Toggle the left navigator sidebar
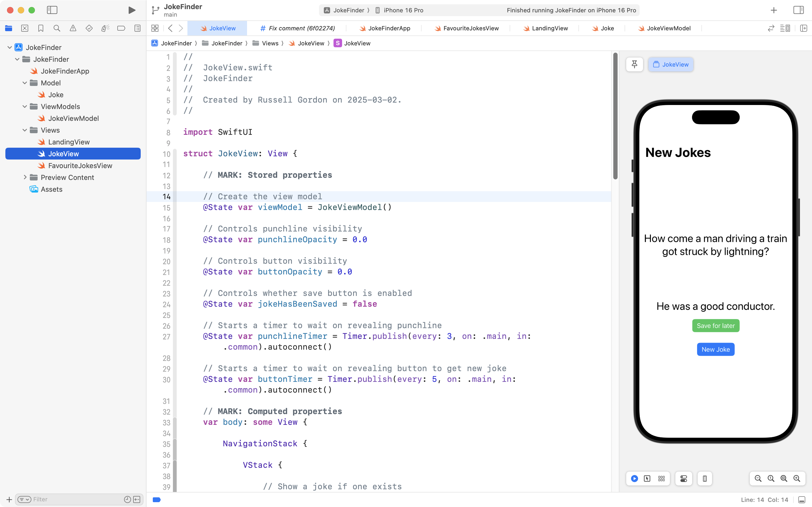 click(52, 10)
